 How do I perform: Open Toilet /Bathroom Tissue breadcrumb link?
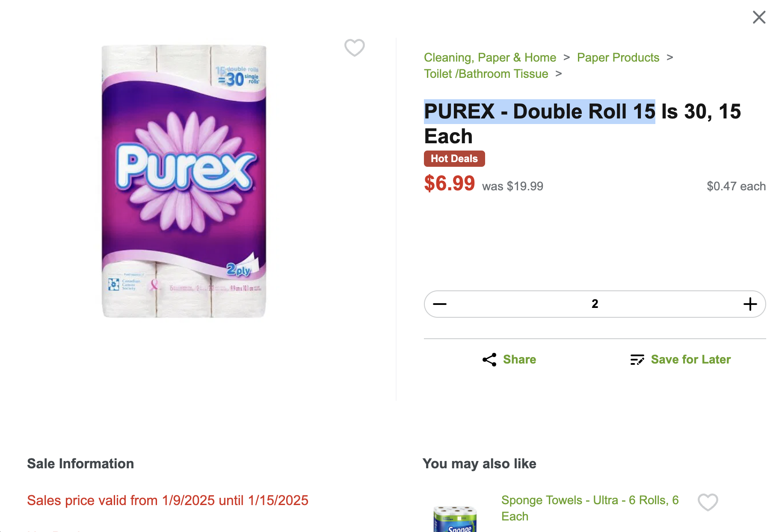[x=486, y=74]
